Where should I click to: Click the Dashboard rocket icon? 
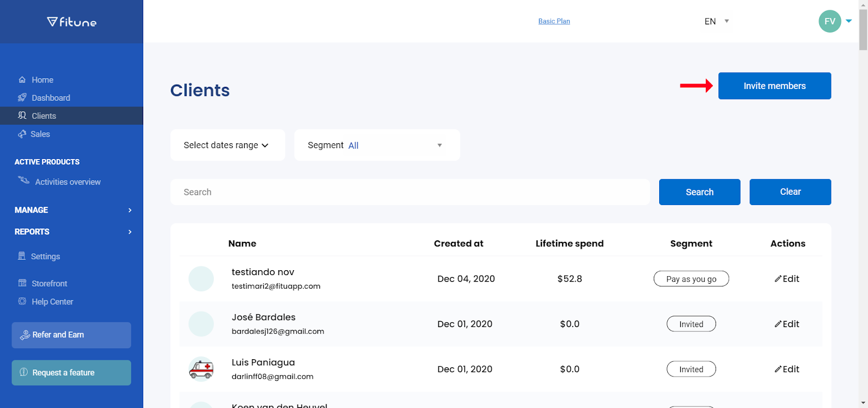point(22,98)
